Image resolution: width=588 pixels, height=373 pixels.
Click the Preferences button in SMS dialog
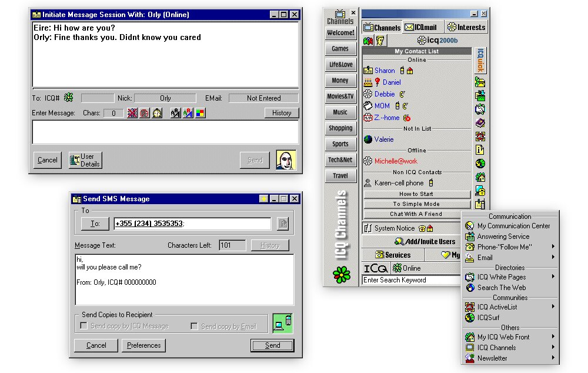(x=143, y=345)
